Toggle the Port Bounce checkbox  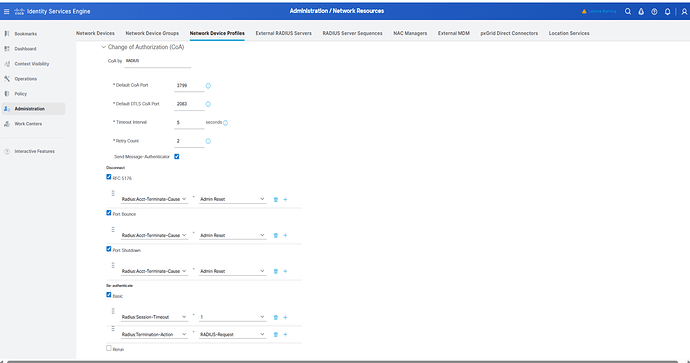(109, 213)
